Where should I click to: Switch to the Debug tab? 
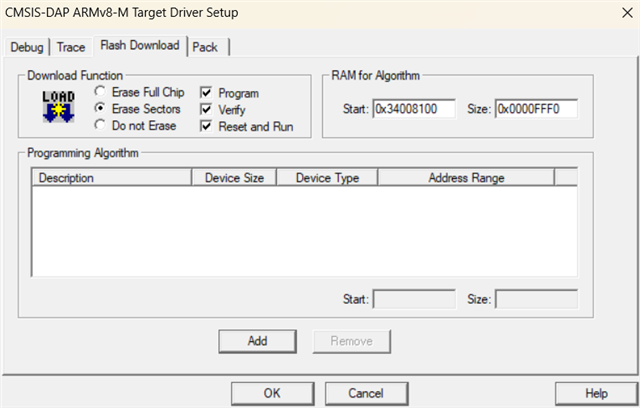tap(28, 47)
